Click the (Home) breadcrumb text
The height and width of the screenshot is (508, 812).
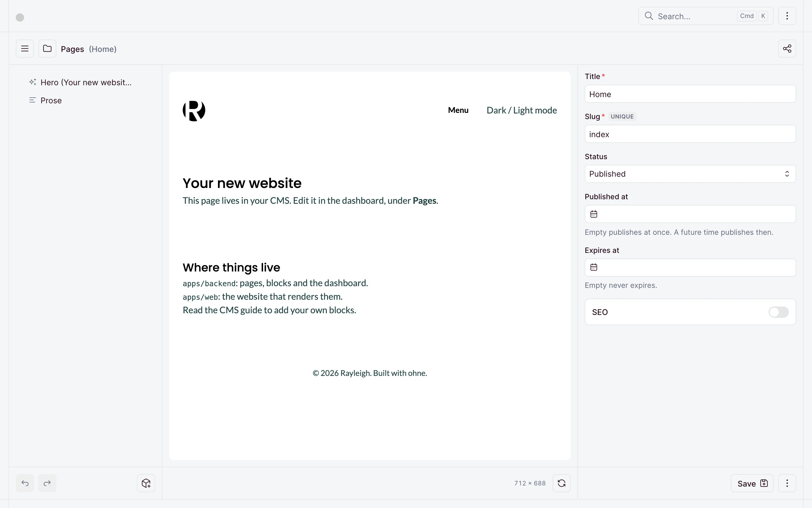(x=103, y=49)
